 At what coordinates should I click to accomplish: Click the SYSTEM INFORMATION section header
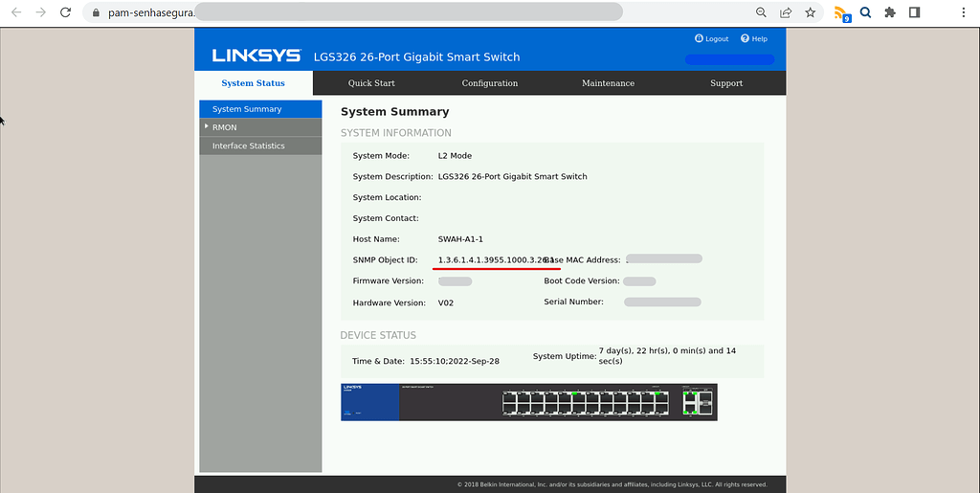pos(395,133)
